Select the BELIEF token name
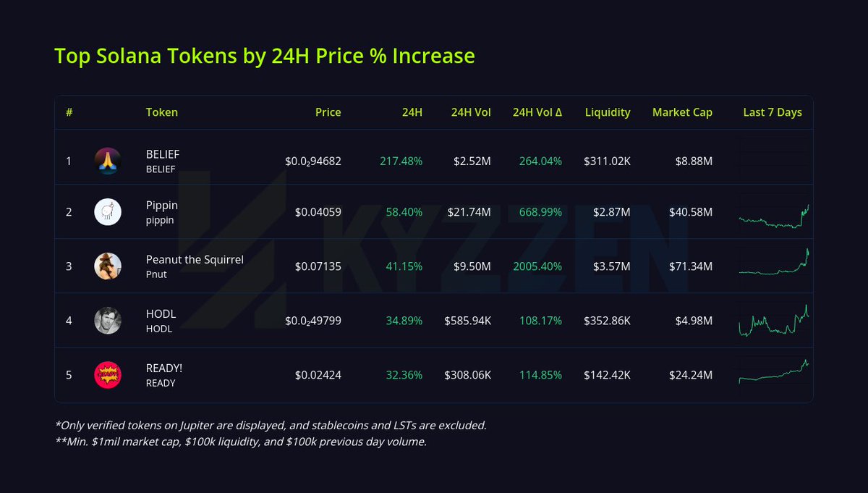Image resolution: width=868 pixels, height=493 pixels. click(x=163, y=154)
